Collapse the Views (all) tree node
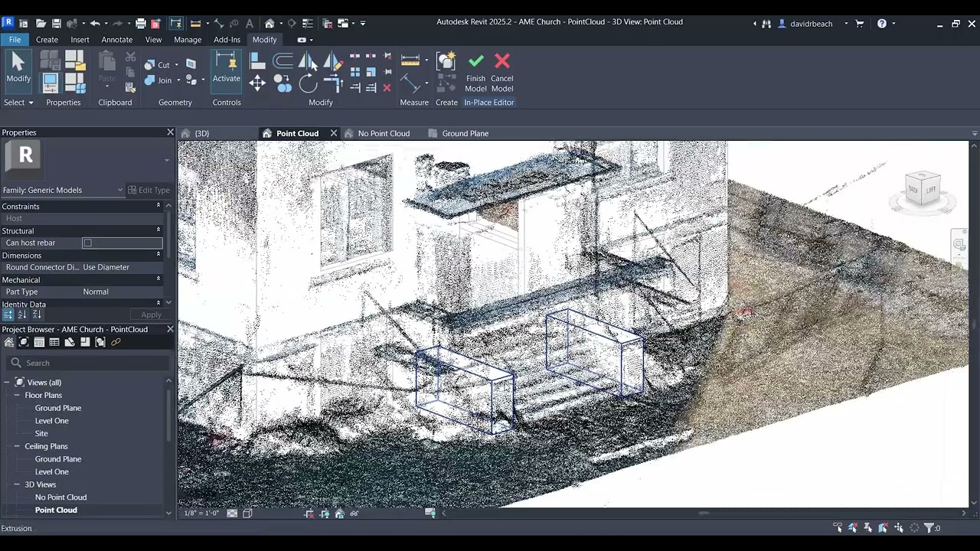This screenshot has width=980, height=551. tap(7, 383)
